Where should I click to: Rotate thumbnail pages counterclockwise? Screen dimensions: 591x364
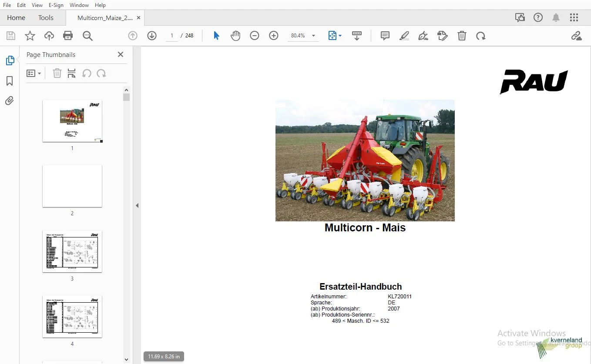click(87, 73)
